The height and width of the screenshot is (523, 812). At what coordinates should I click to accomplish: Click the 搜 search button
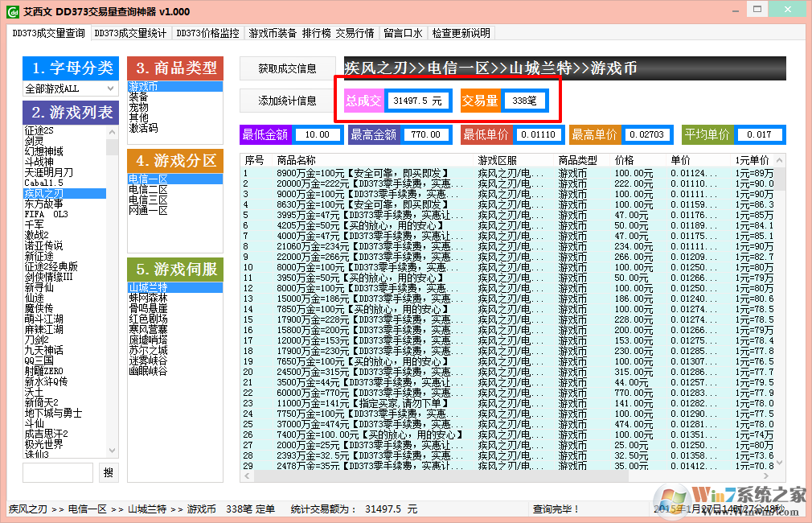(x=108, y=472)
